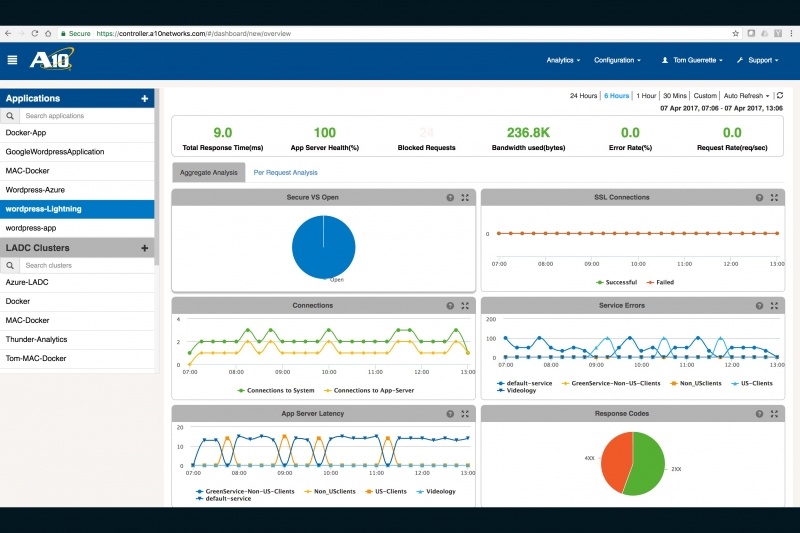The height and width of the screenshot is (533, 800).
Task: Open browser home icon
Action: 48,33
